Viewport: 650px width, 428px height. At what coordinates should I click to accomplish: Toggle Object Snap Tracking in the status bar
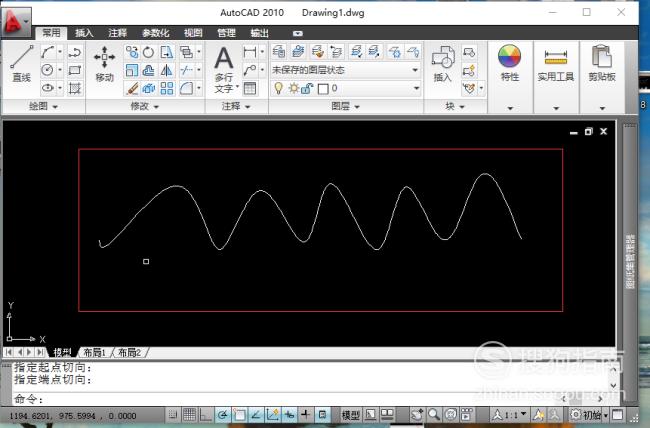coord(256,414)
